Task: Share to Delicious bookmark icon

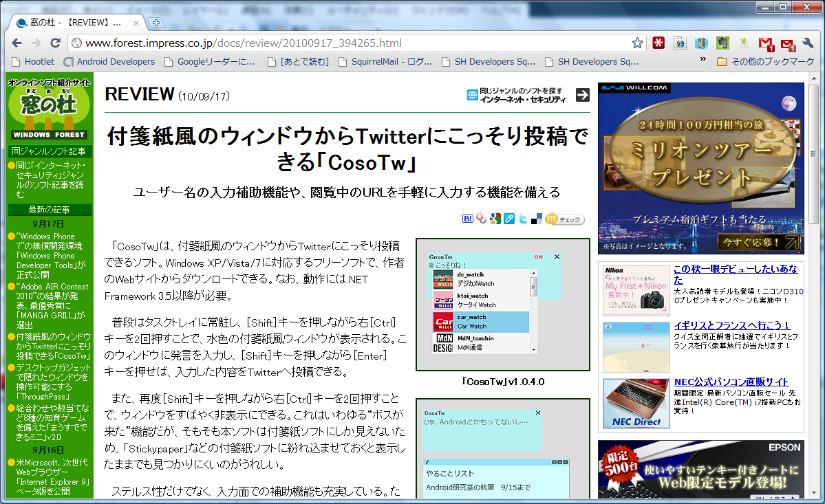Action: point(536,219)
